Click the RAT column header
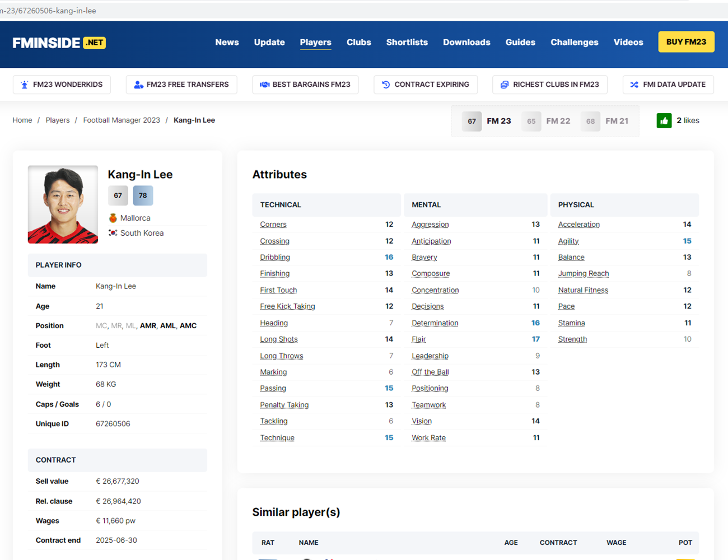Screen dimensions: 728x560 pyautogui.click(x=268, y=543)
